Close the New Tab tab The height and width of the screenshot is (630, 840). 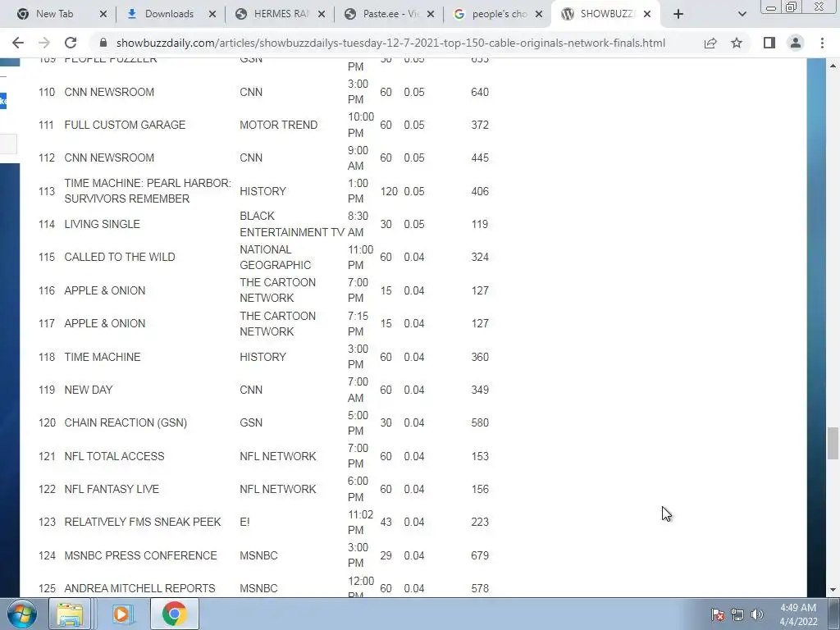[103, 14]
